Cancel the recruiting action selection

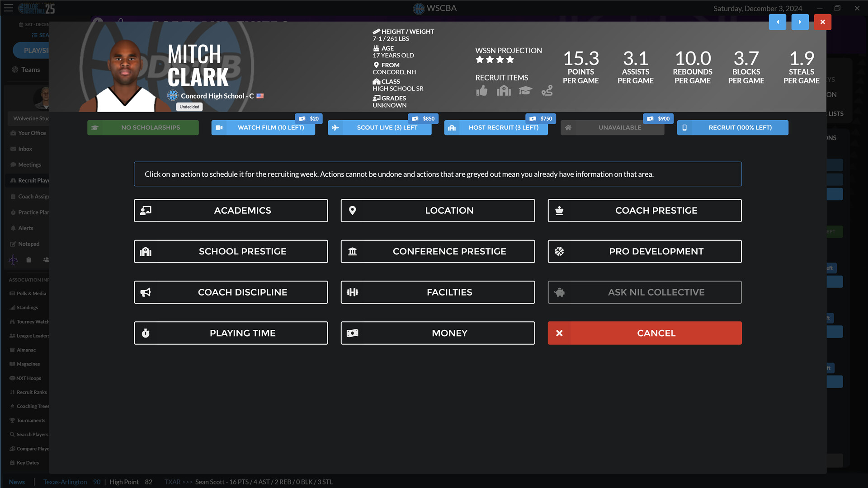click(644, 333)
